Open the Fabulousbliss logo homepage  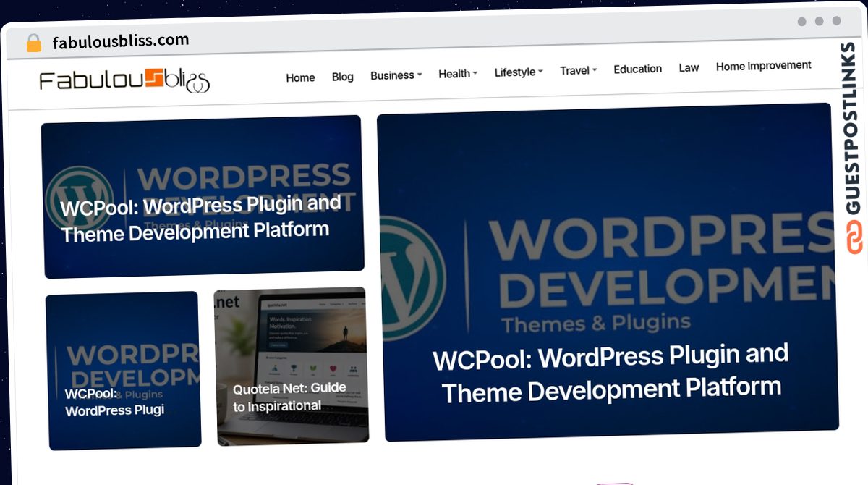point(124,80)
